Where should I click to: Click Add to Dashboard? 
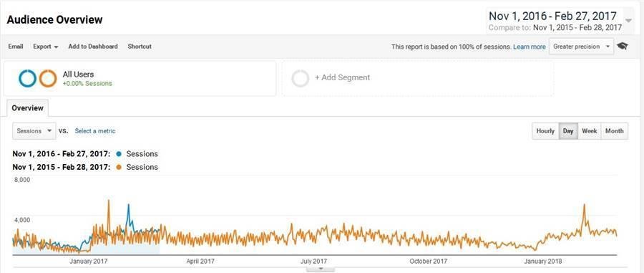point(93,47)
